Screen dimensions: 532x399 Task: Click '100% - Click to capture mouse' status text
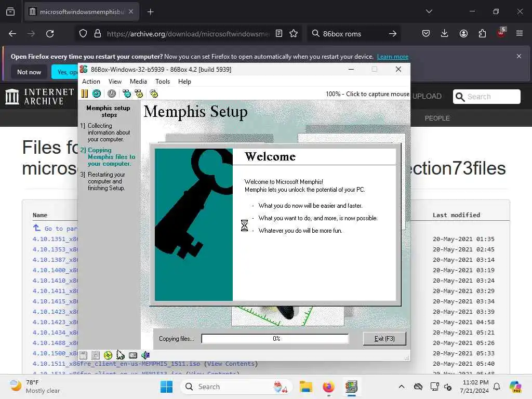point(367,94)
